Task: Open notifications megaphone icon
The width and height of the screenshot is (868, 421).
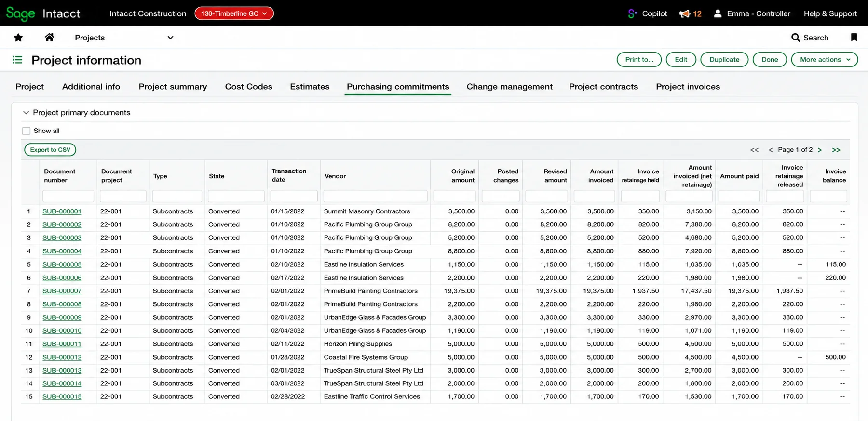Action: [x=684, y=13]
